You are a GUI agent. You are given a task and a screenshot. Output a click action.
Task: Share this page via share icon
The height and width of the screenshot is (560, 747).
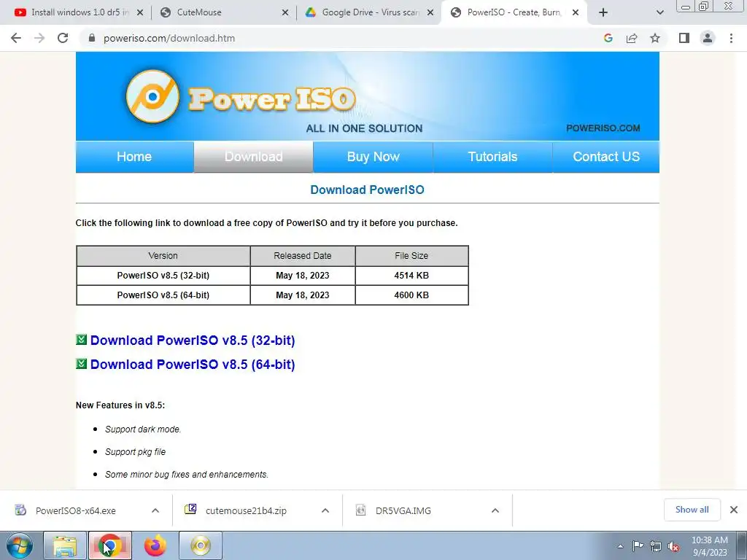[x=632, y=38]
